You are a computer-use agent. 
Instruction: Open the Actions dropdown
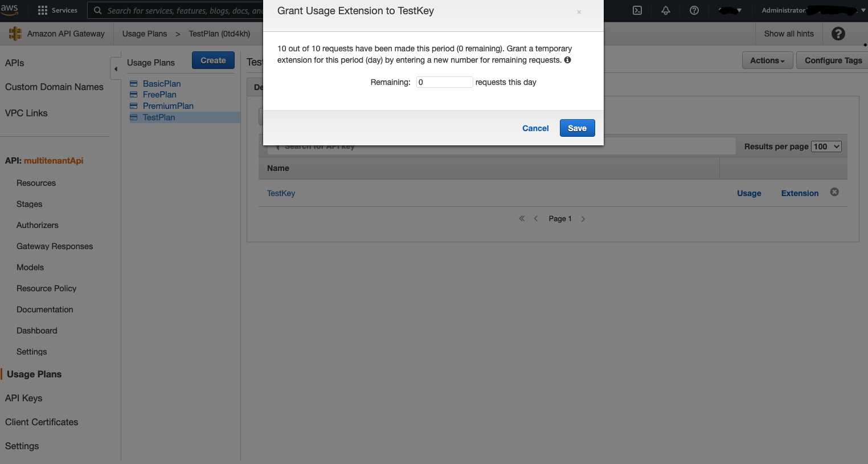(767, 60)
